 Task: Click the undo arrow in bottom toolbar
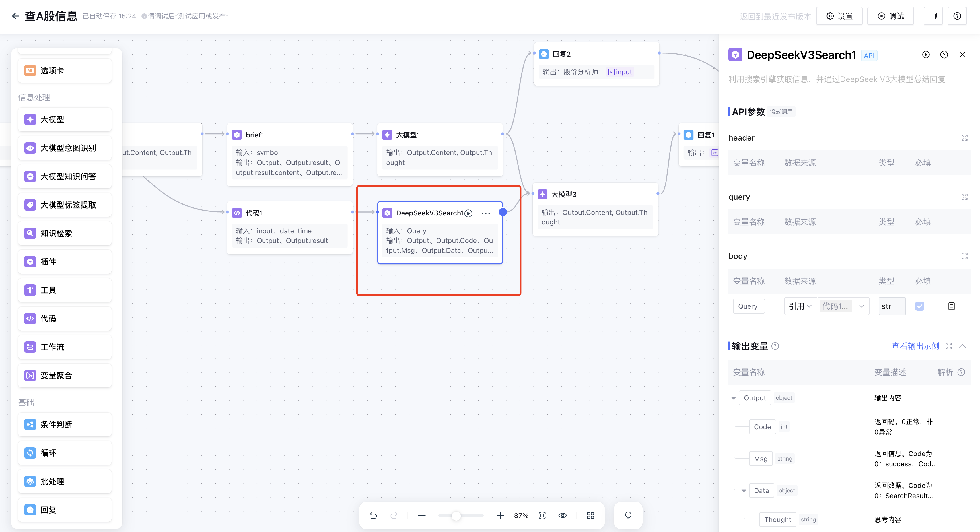(x=373, y=515)
